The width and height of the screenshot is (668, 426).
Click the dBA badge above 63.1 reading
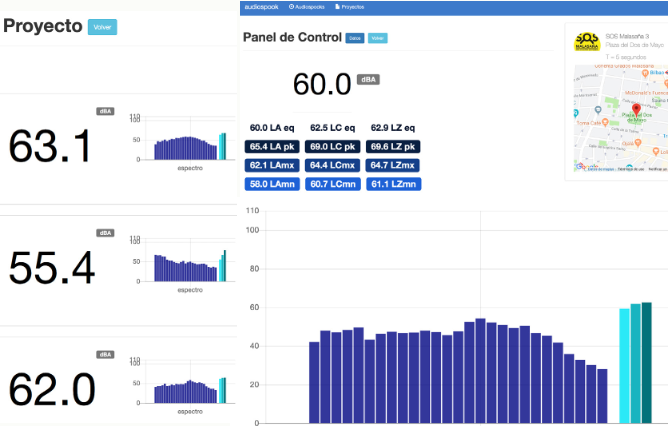(x=105, y=111)
